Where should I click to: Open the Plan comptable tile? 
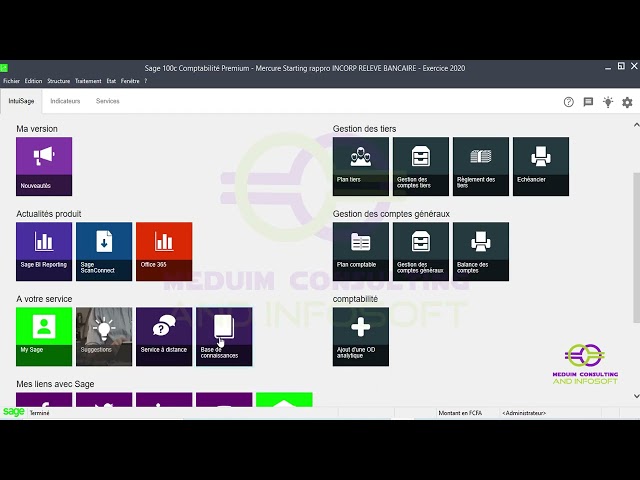[361, 251]
